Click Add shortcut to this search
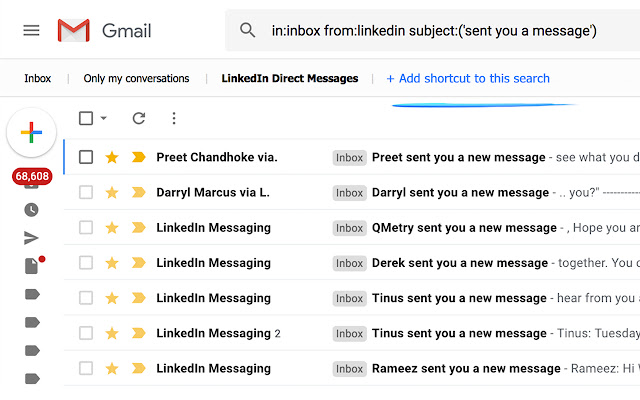This screenshot has height=400, width=640. tap(468, 78)
